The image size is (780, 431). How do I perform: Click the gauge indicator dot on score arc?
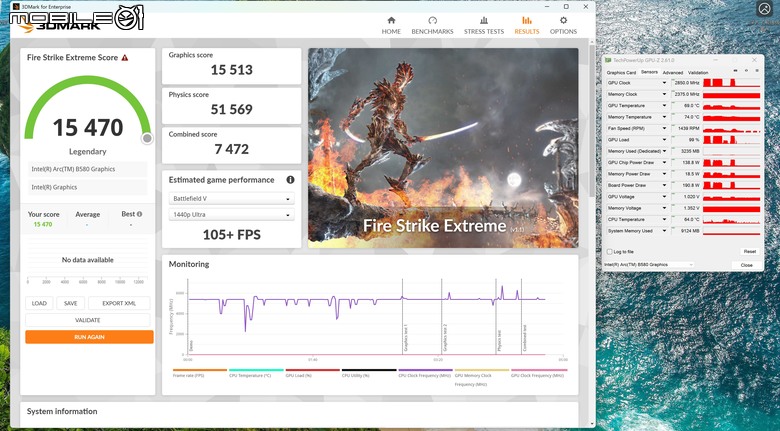[147, 138]
